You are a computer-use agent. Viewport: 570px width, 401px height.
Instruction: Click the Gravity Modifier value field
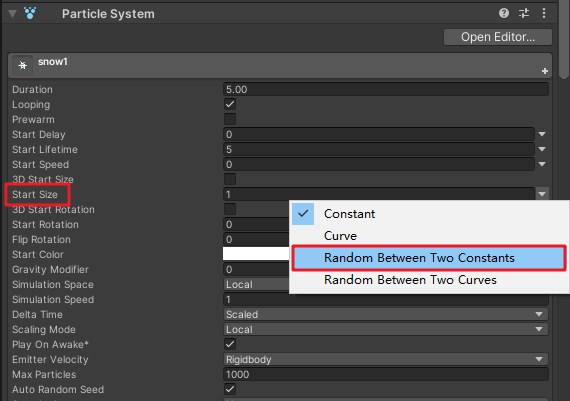coord(256,269)
